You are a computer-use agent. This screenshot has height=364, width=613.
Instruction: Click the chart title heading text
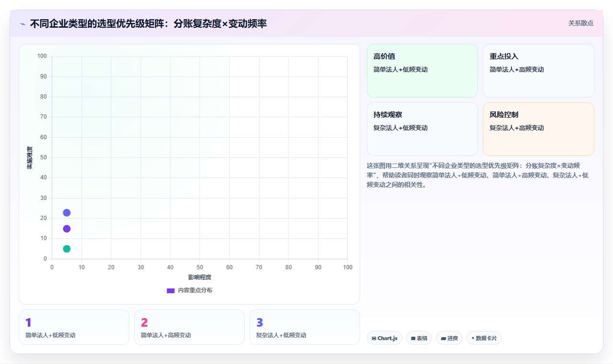(148, 23)
